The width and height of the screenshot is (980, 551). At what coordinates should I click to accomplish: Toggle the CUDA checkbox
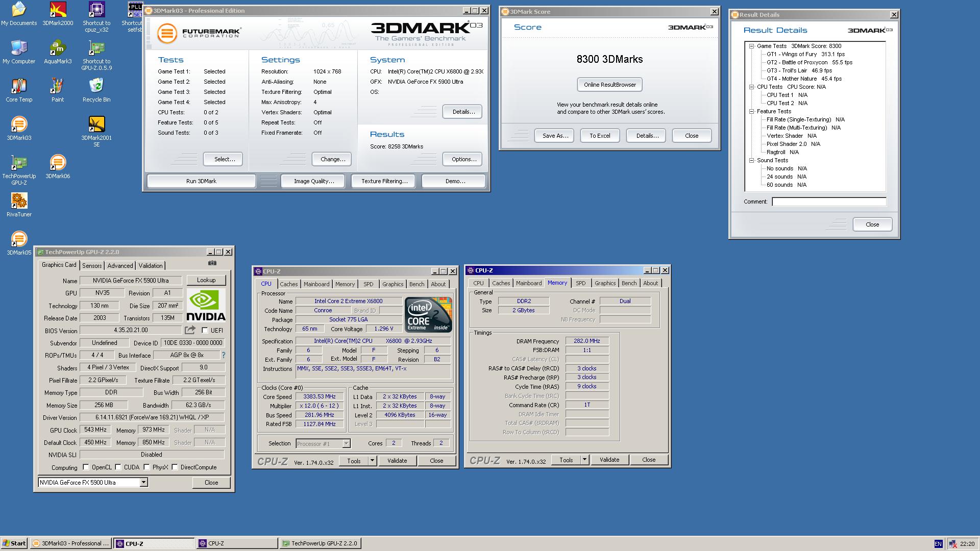click(118, 467)
